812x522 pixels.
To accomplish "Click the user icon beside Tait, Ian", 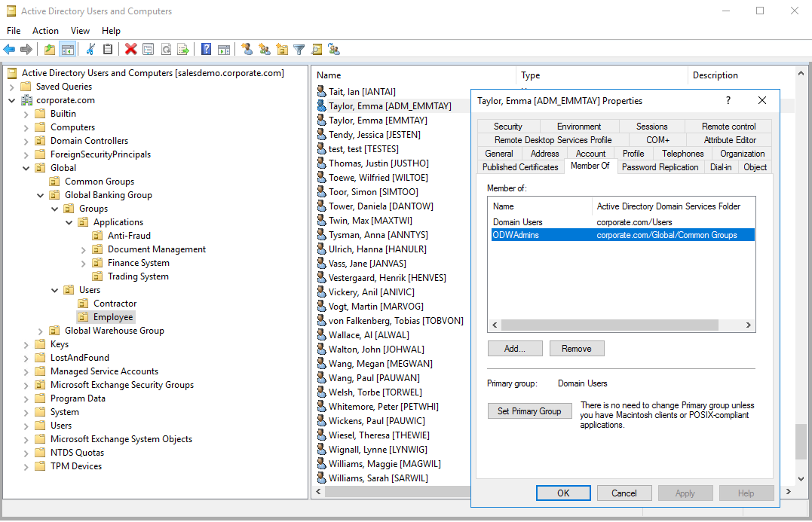I will pyautogui.click(x=322, y=92).
